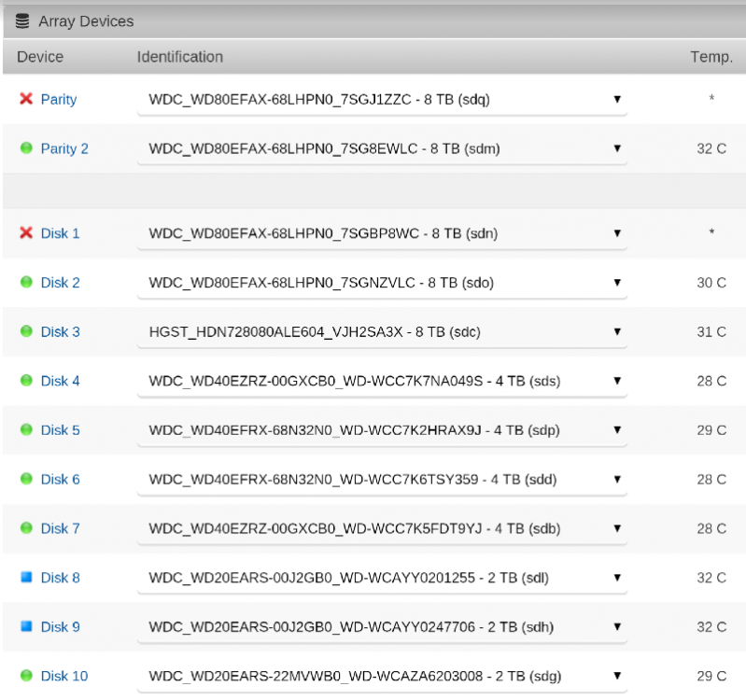Click the 28 C temperature of Disk 7
Screen dimensions: 746x700
pos(711,528)
